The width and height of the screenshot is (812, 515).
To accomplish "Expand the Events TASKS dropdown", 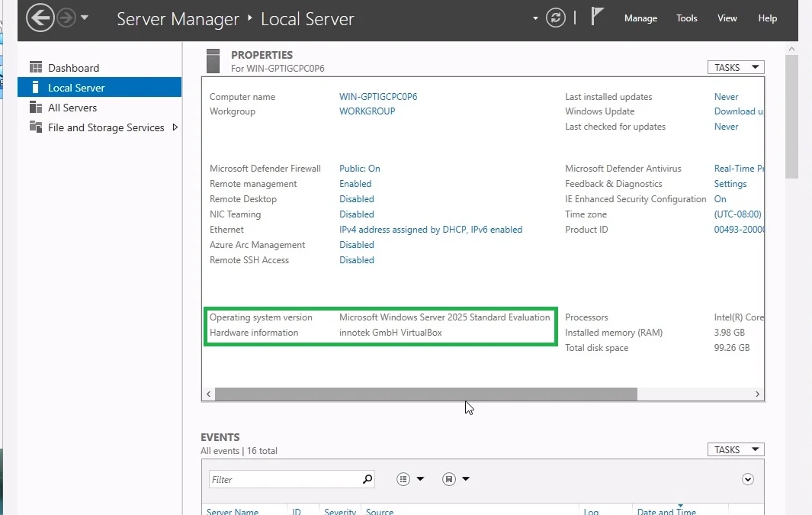I will click(x=735, y=449).
